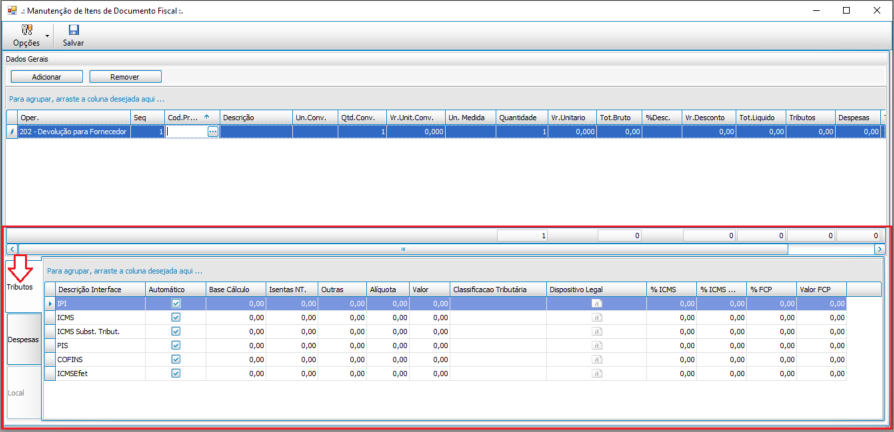Open the Cod.Produto lookup ellipsis button
894x432 pixels.
[x=213, y=132]
